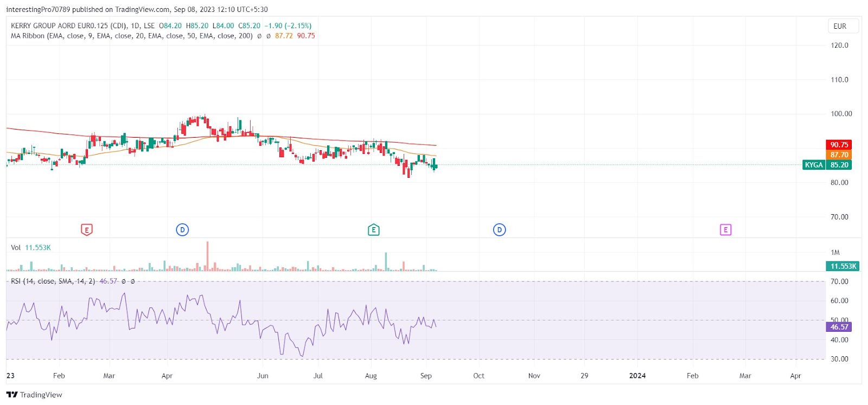Click the 30.00 RSI axis label
The width and height of the screenshot is (868, 405).
coord(839,359)
